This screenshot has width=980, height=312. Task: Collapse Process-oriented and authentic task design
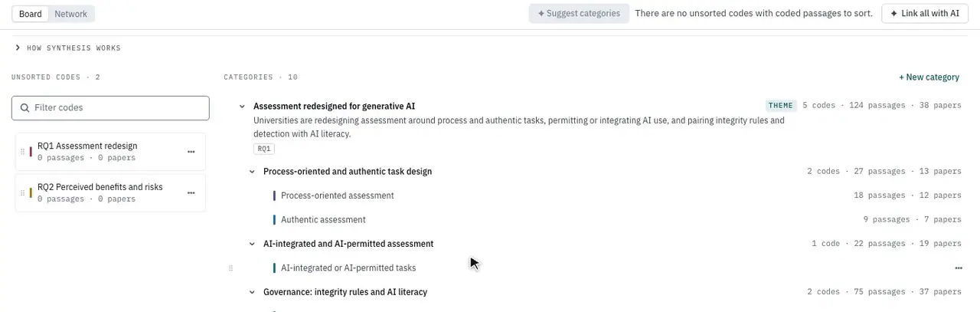click(x=252, y=172)
